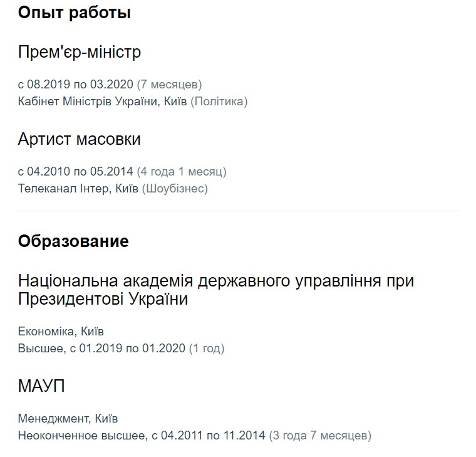
Task: Click the date range "с 04.2010 по 05.2014"
Action: point(76,171)
